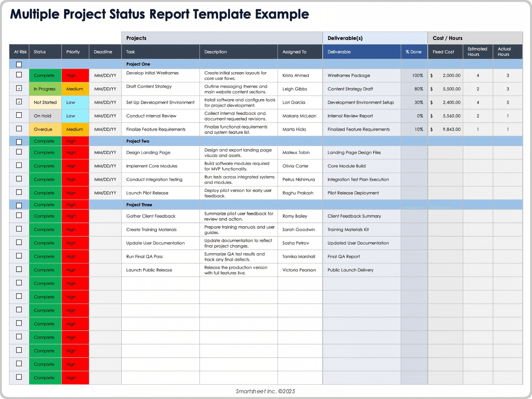Image resolution: width=532 pixels, height=399 pixels.
Task: Check the Project Two section checkbox
Action: click(x=19, y=142)
